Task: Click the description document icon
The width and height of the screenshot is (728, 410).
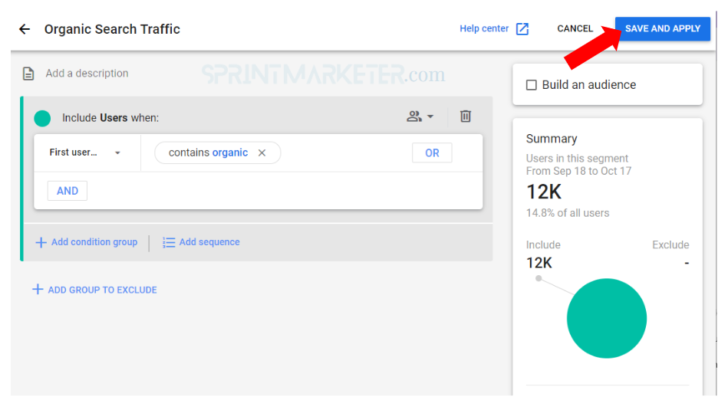Action: pyautogui.click(x=29, y=73)
